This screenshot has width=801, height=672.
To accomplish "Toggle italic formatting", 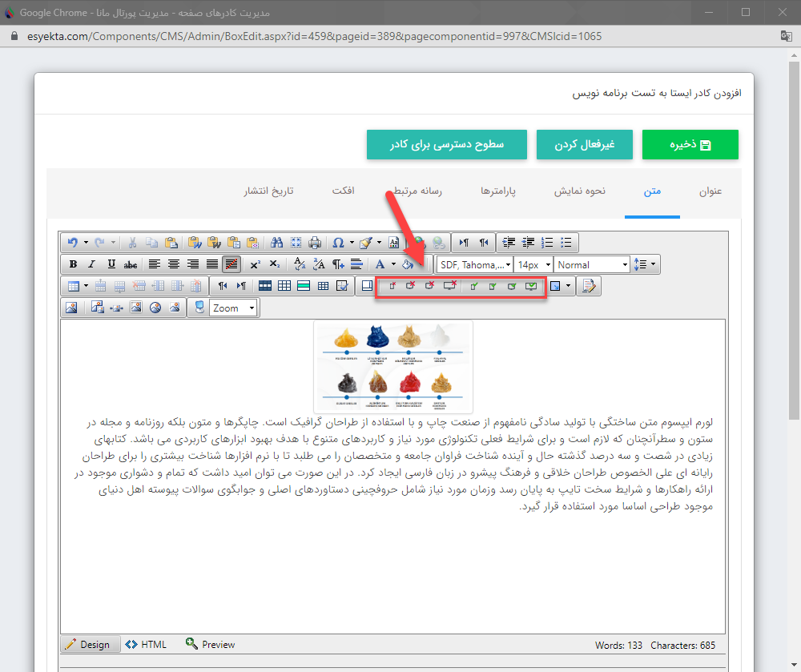I will tap(91, 264).
